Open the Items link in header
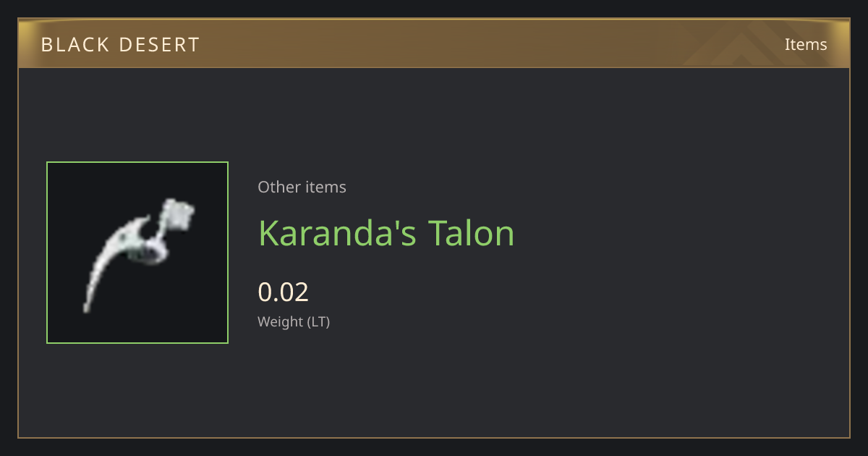The width and height of the screenshot is (868, 456). (806, 44)
